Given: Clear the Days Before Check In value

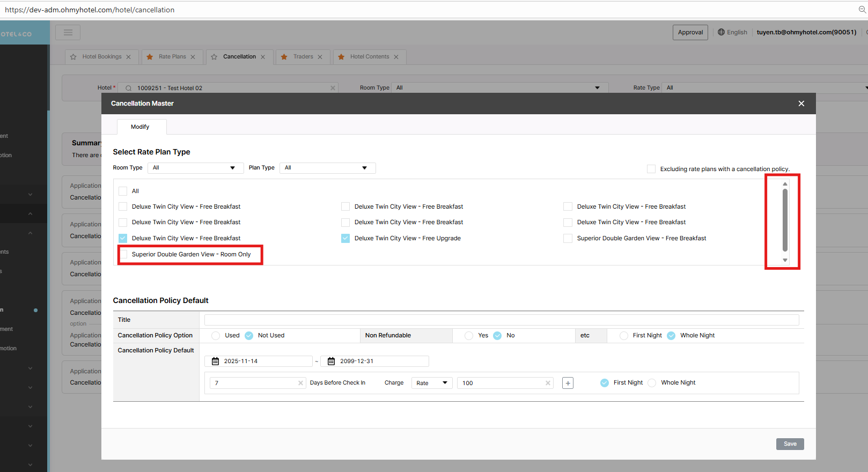Looking at the screenshot, I should [300, 383].
